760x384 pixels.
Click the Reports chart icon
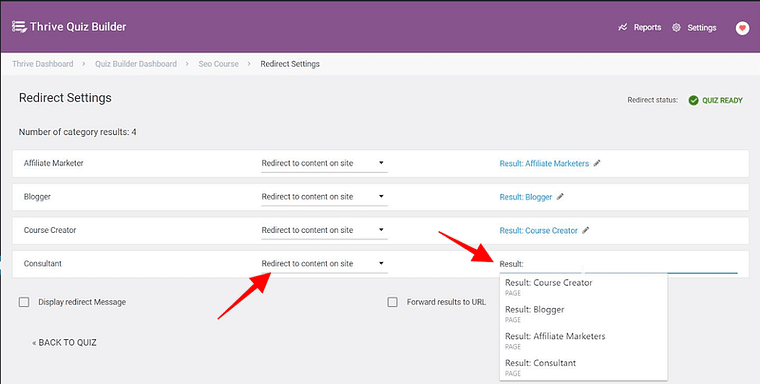click(x=623, y=28)
